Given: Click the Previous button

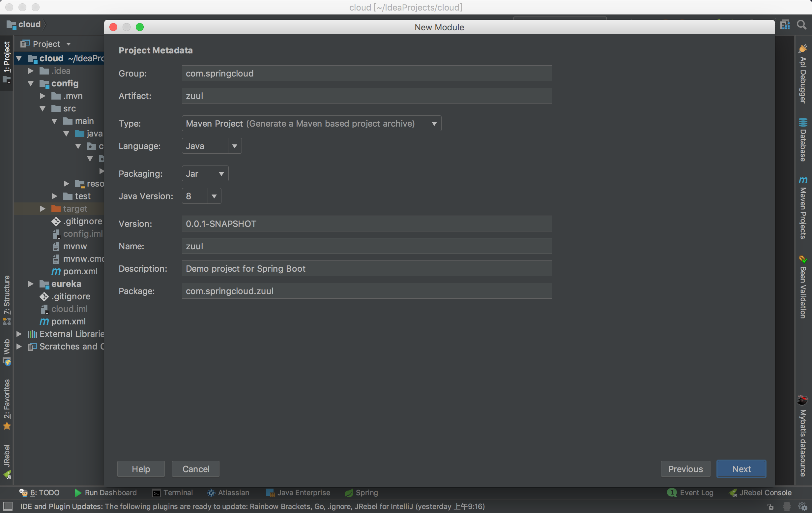Looking at the screenshot, I should [685, 469].
